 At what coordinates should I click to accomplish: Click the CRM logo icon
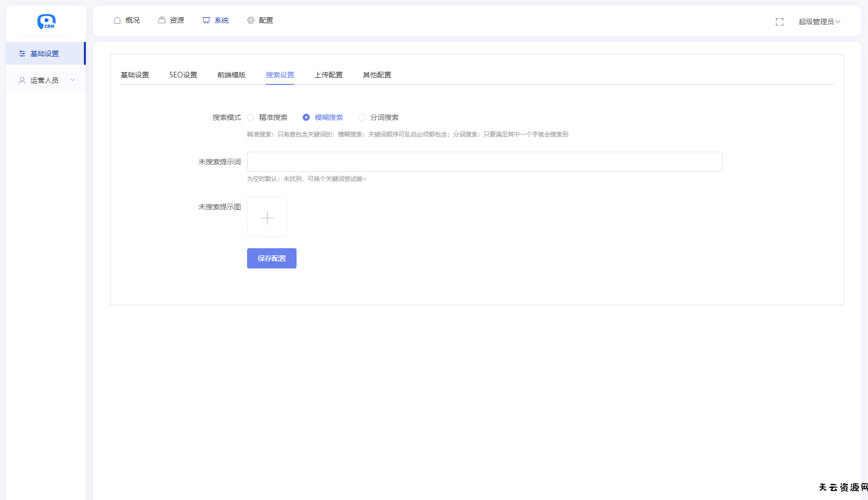pyautogui.click(x=46, y=21)
